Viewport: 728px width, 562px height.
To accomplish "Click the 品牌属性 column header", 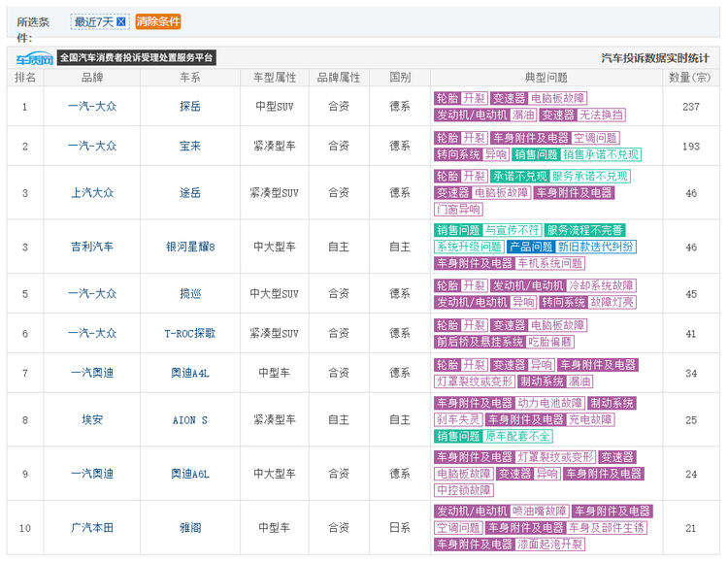I will pos(339,78).
